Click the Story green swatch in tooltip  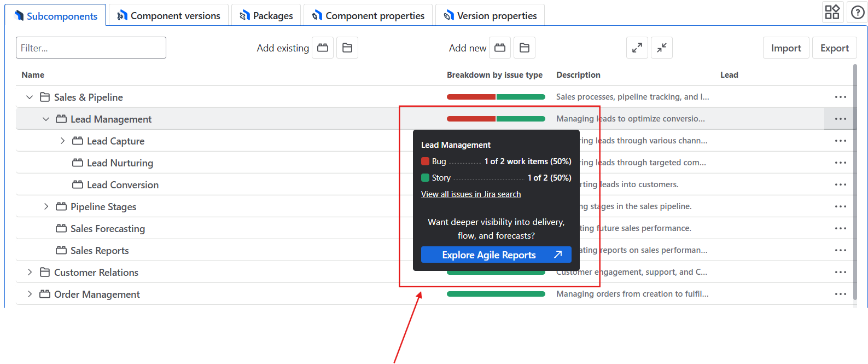pyautogui.click(x=425, y=178)
